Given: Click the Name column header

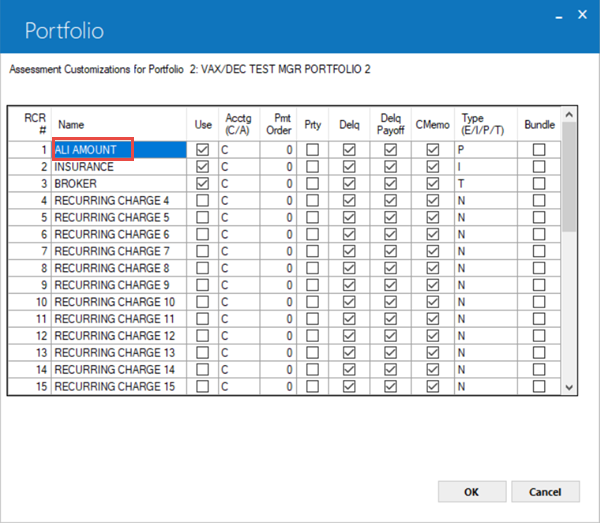Looking at the screenshot, I should [119, 124].
